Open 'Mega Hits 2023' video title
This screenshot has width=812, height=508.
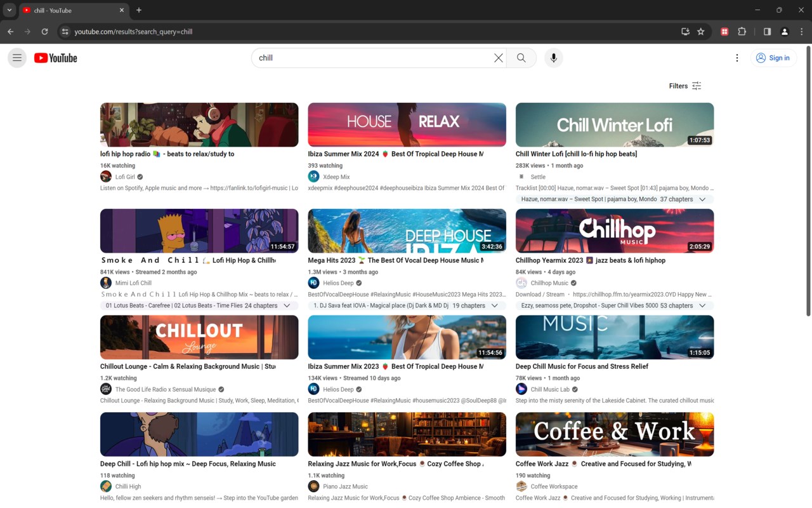[396, 260]
